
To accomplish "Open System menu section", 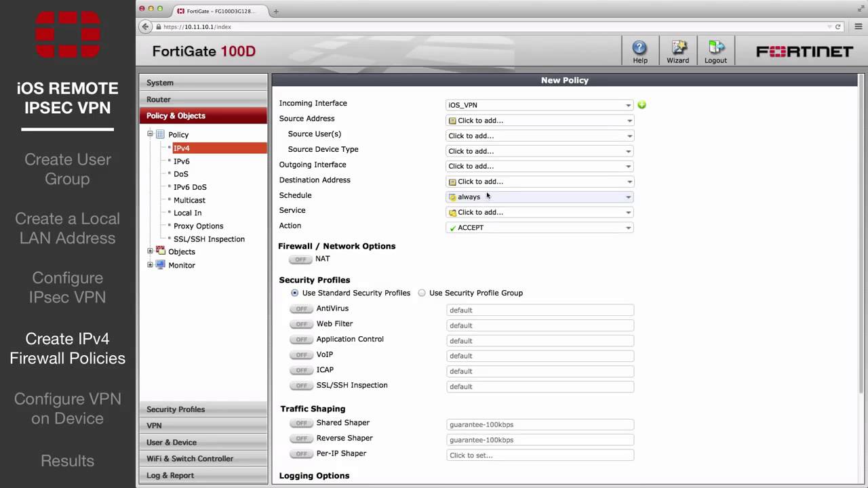I will click(x=203, y=83).
